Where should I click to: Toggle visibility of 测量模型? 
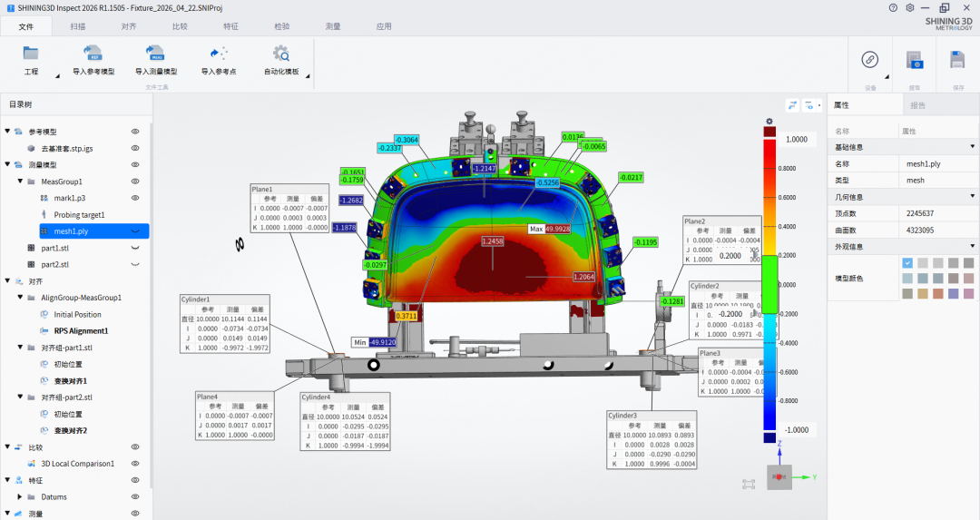coord(135,165)
